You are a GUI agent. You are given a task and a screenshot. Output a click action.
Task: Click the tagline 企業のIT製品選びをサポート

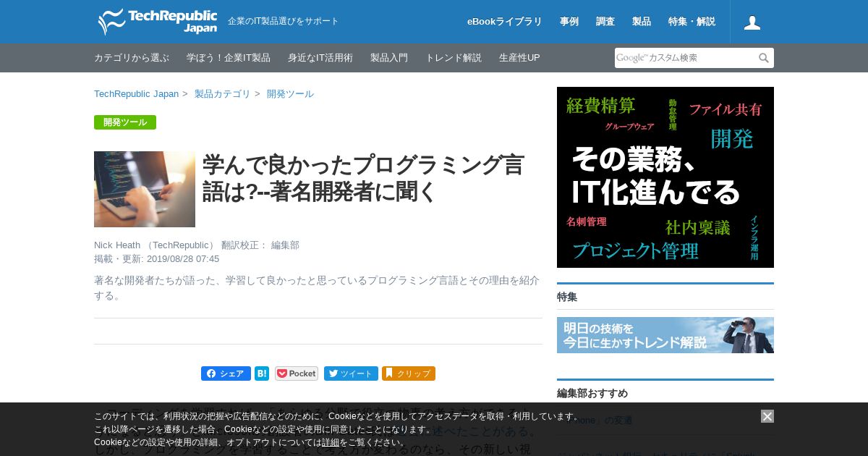click(x=284, y=22)
